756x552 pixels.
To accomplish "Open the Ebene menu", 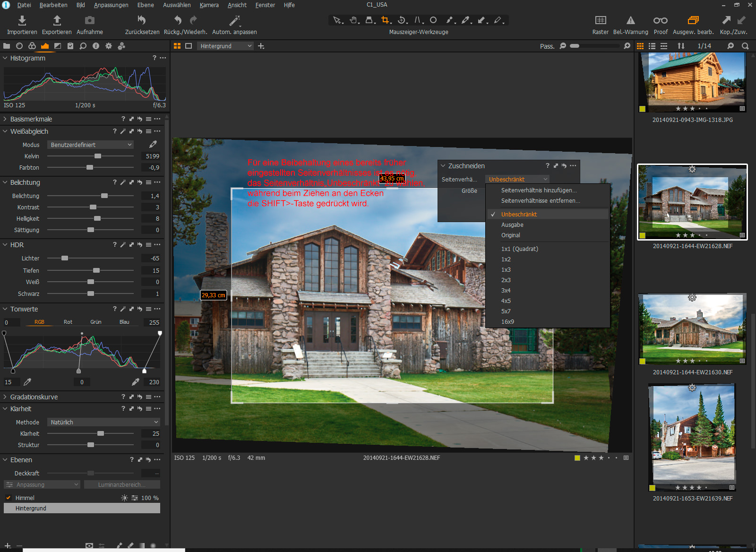I will pyautogui.click(x=146, y=5).
